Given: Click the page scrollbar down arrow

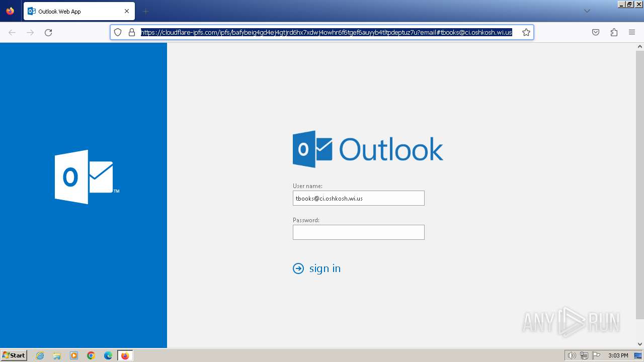Looking at the screenshot, I should click(x=640, y=344).
